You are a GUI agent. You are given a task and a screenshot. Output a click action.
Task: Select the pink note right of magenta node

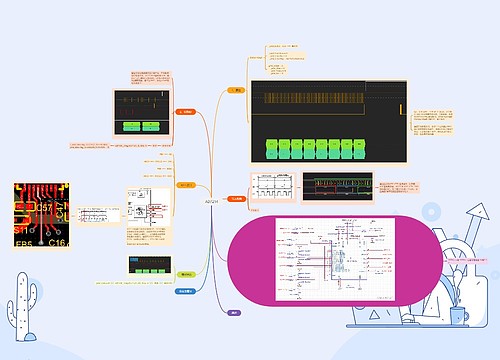tap(466, 260)
